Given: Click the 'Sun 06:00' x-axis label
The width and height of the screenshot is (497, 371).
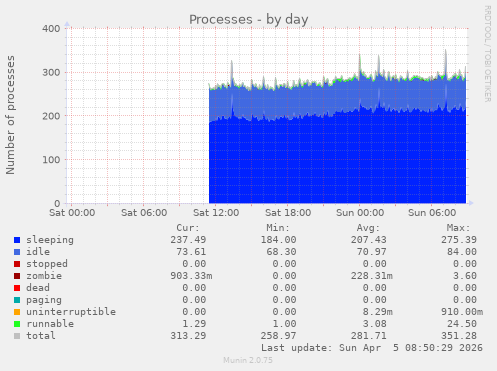Looking at the screenshot, I should tap(432, 213).
